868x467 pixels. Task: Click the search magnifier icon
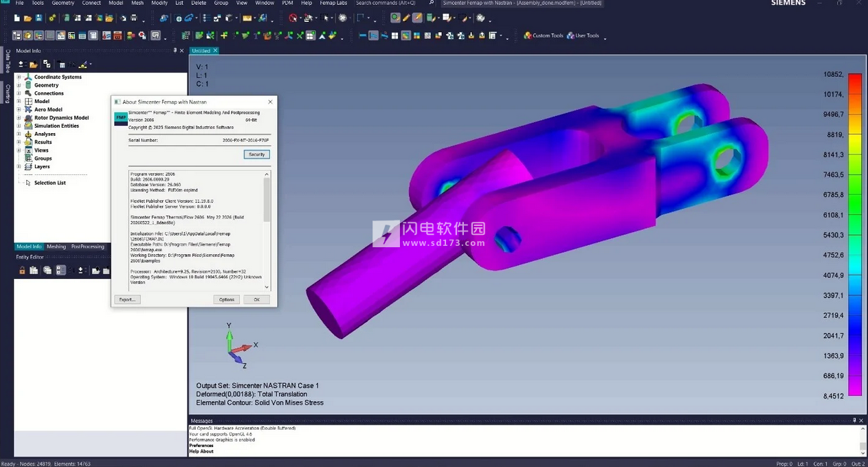coord(432,3)
